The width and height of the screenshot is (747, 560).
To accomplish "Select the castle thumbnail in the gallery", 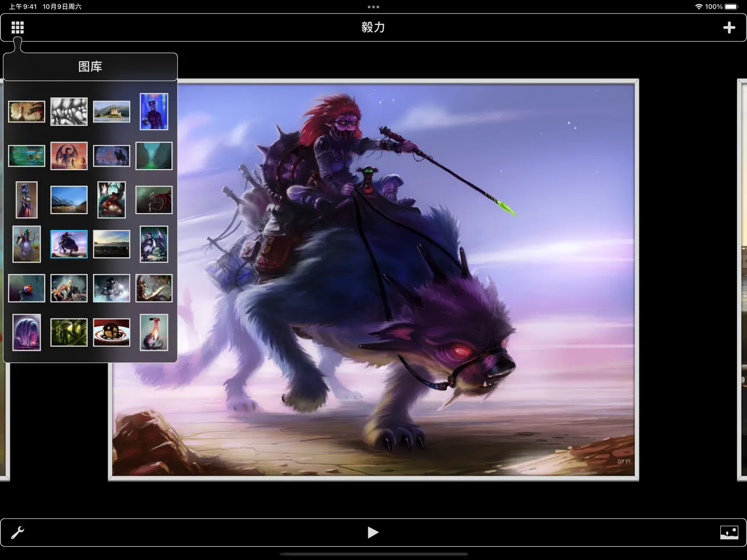I will (112, 111).
